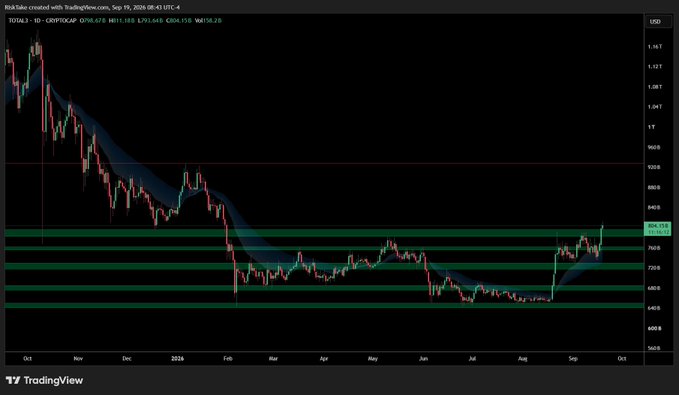Image resolution: width=679 pixels, height=395 pixels.
Task: Click the Nov date on the time axis
Action: (x=78, y=359)
